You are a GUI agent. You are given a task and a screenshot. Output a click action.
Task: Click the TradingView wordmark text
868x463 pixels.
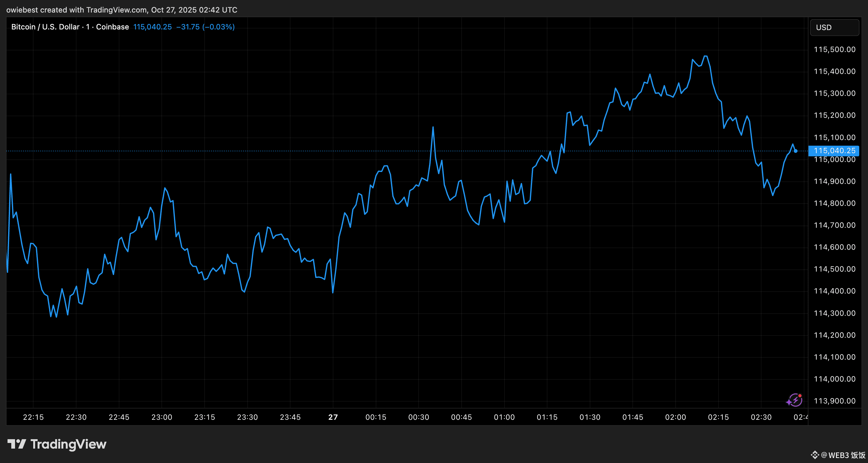click(68, 444)
